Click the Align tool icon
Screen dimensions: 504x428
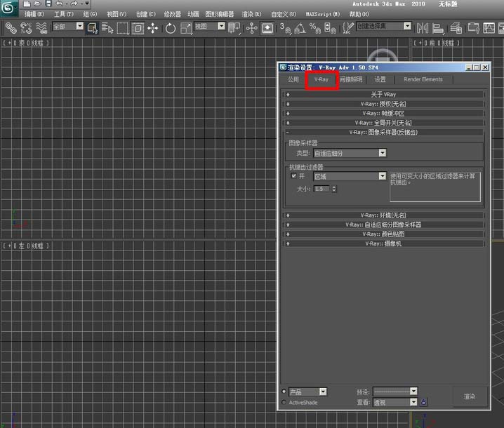coord(438,28)
